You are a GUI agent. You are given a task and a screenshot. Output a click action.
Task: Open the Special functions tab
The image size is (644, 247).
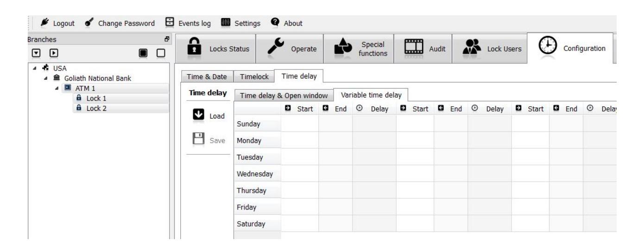pos(359,49)
